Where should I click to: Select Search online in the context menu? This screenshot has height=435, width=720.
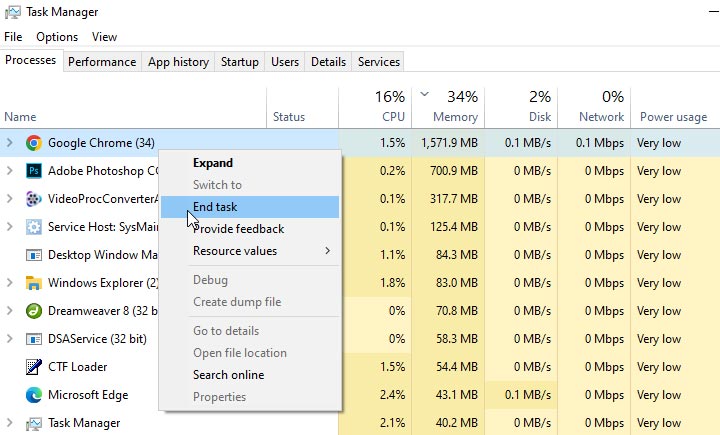pos(250,375)
